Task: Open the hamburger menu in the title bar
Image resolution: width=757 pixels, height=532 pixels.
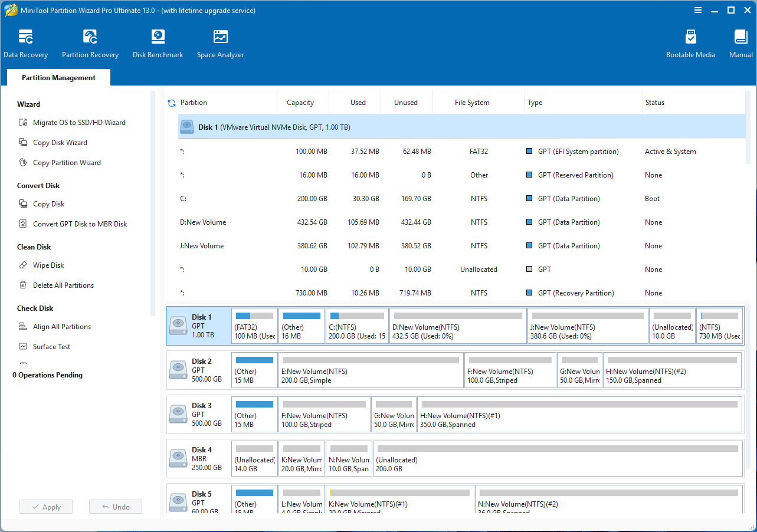Action: (698, 10)
